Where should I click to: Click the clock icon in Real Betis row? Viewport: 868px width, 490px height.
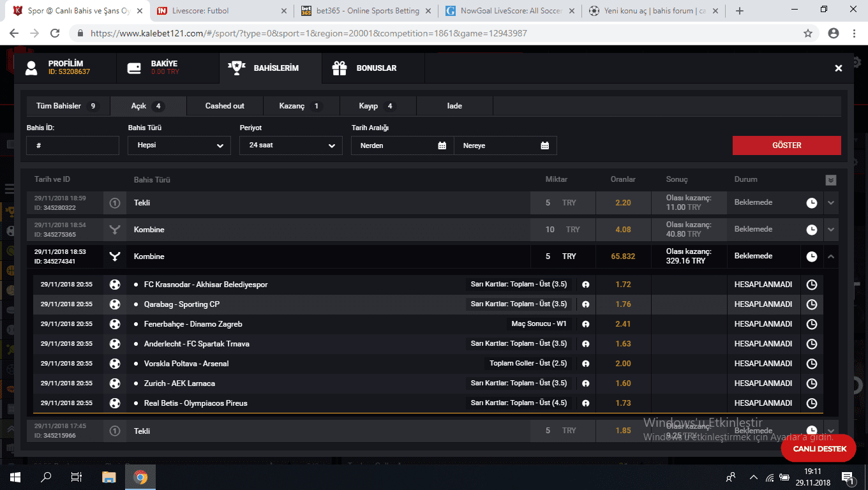tap(812, 403)
